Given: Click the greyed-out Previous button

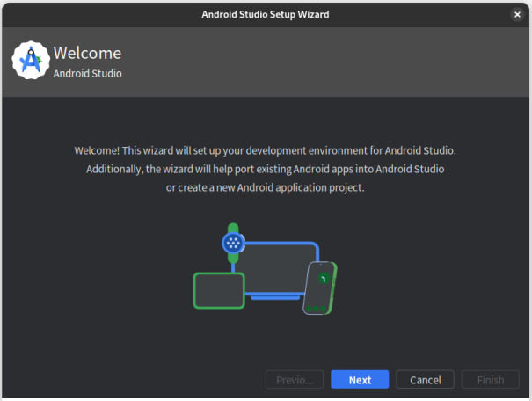Looking at the screenshot, I should point(295,380).
